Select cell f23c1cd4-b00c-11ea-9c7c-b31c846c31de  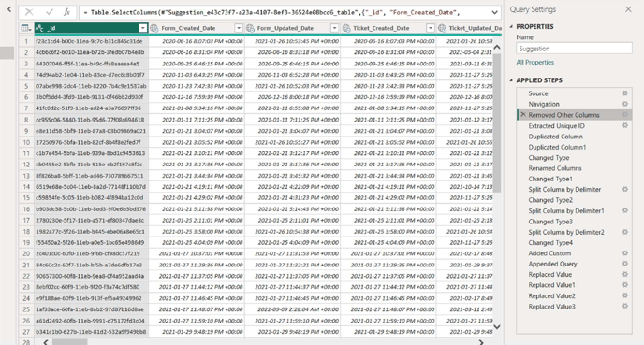coord(91,41)
